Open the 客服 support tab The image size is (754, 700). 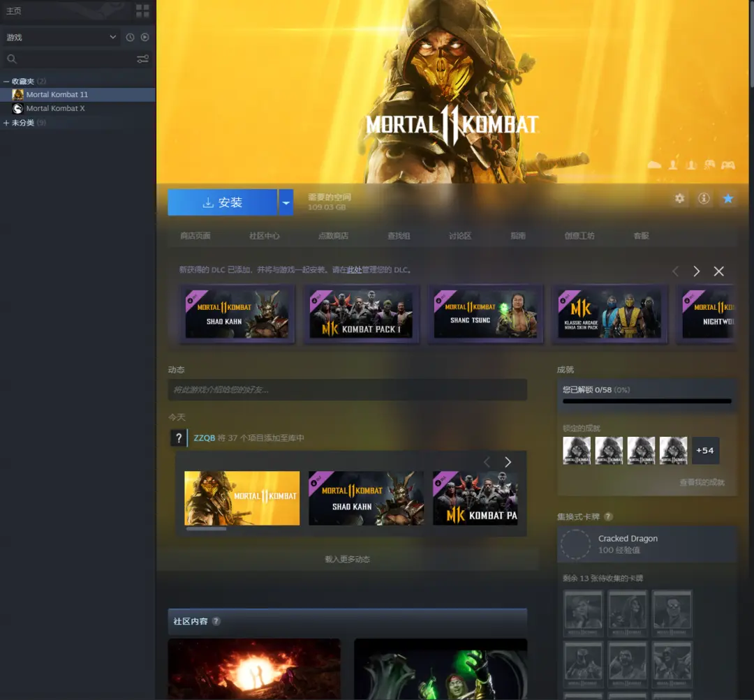(x=641, y=236)
